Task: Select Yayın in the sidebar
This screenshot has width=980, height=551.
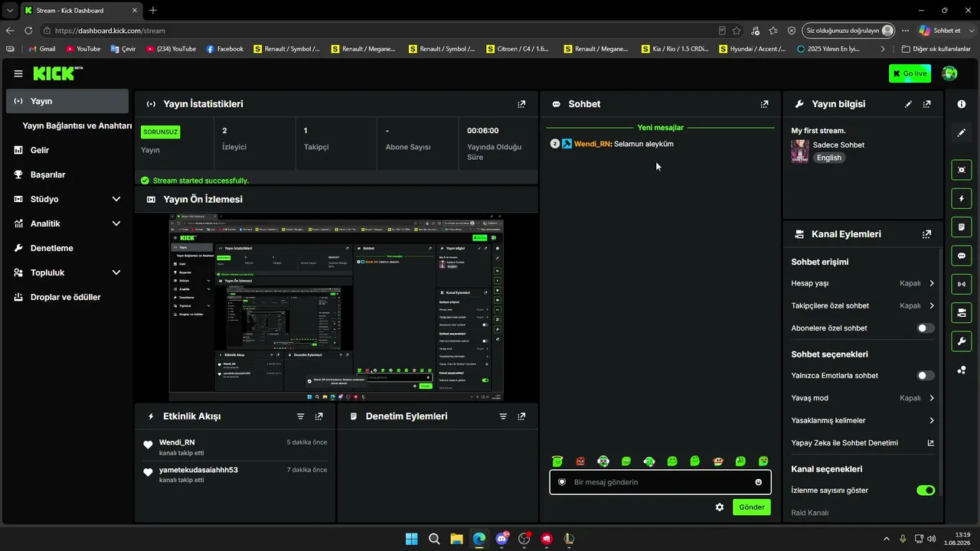Action: [67, 101]
